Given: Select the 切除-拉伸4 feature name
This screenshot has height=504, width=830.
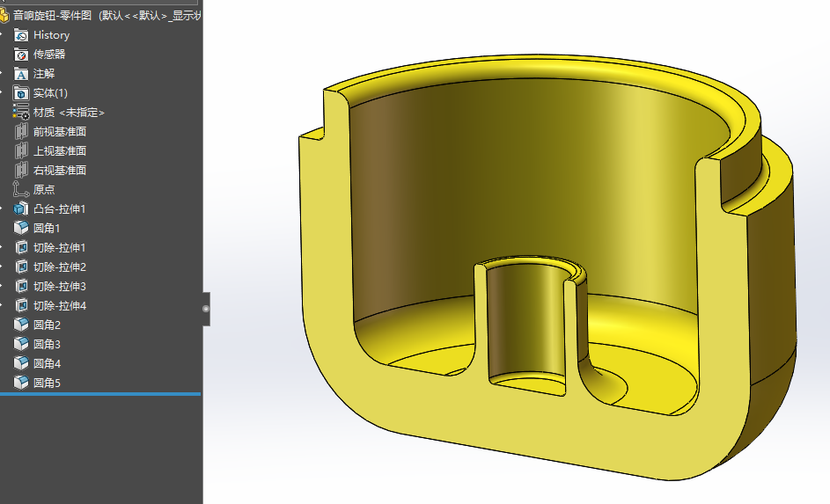Looking at the screenshot, I should point(59,305).
